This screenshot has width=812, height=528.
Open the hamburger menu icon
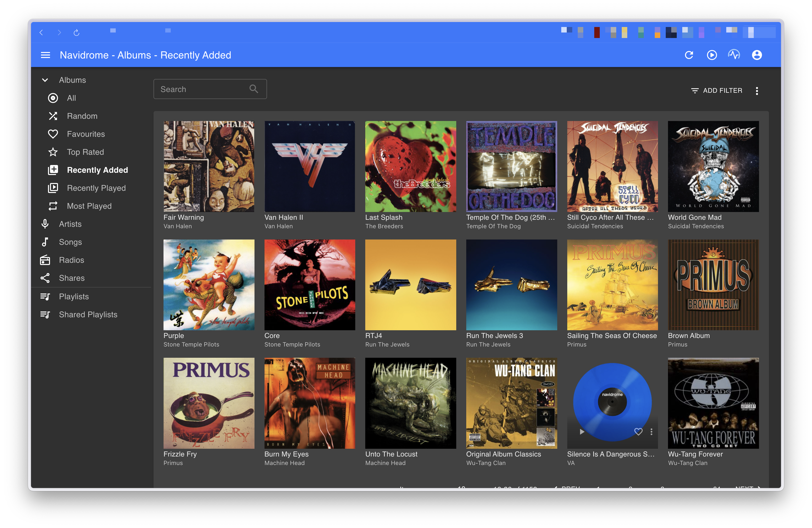45,55
